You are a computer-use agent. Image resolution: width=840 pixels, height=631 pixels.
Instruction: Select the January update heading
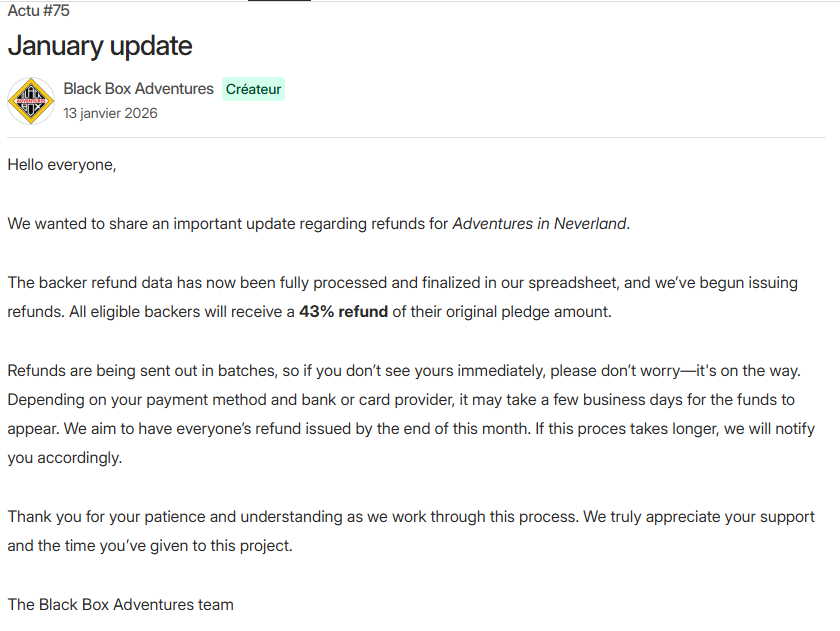click(100, 46)
